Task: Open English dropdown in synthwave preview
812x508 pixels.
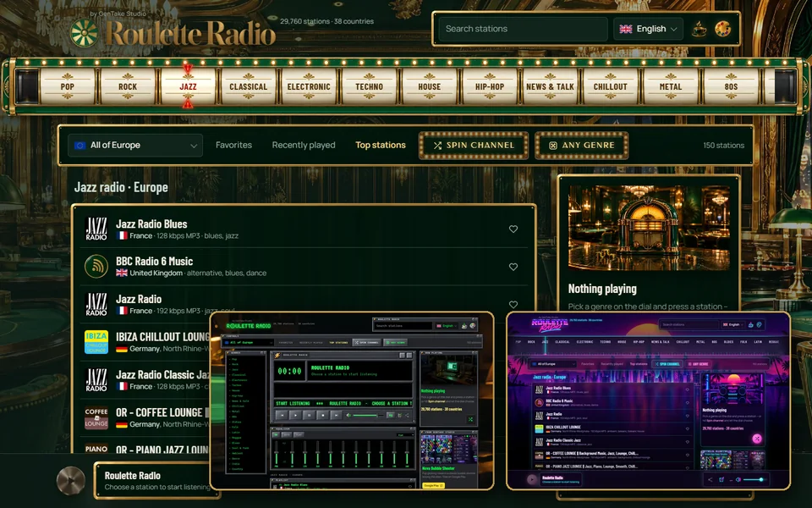Action: click(x=732, y=324)
